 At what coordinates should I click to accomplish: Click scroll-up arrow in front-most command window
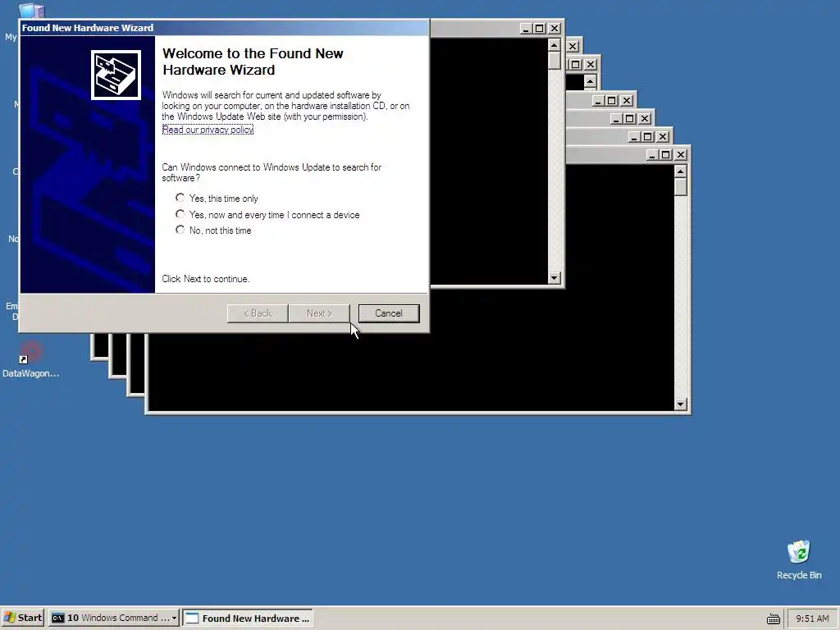pyautogui.click(x=680, y=171)
